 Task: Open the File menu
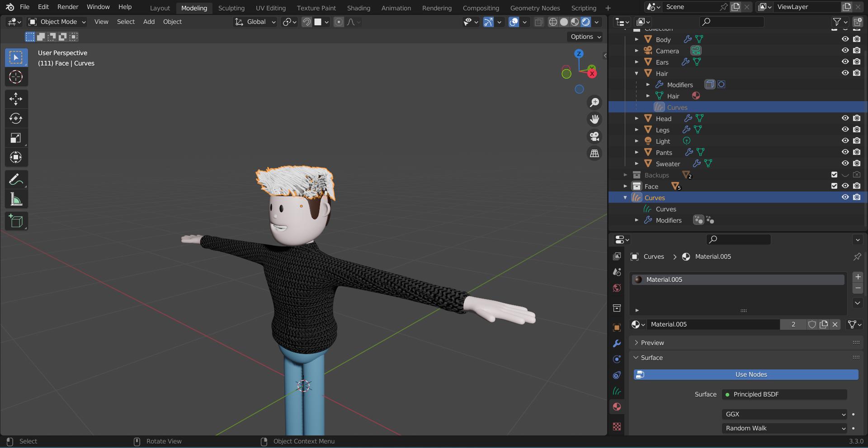(x=25, y=7)
